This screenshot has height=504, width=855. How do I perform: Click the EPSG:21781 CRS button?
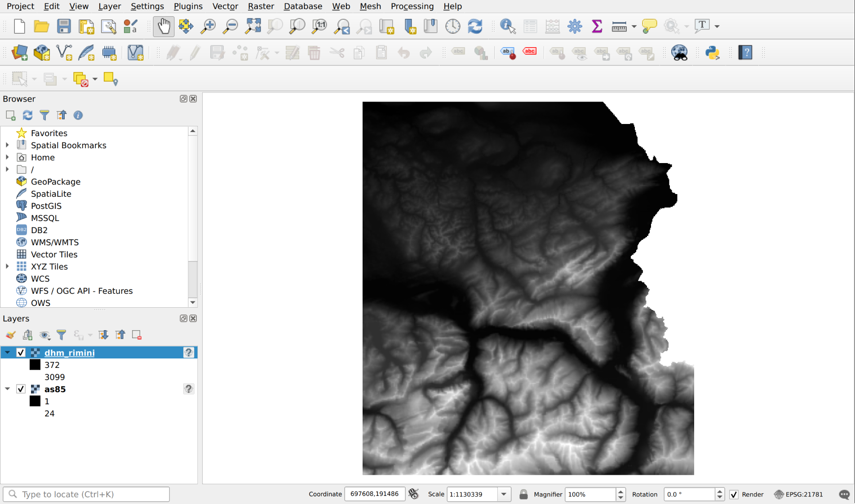798,495
